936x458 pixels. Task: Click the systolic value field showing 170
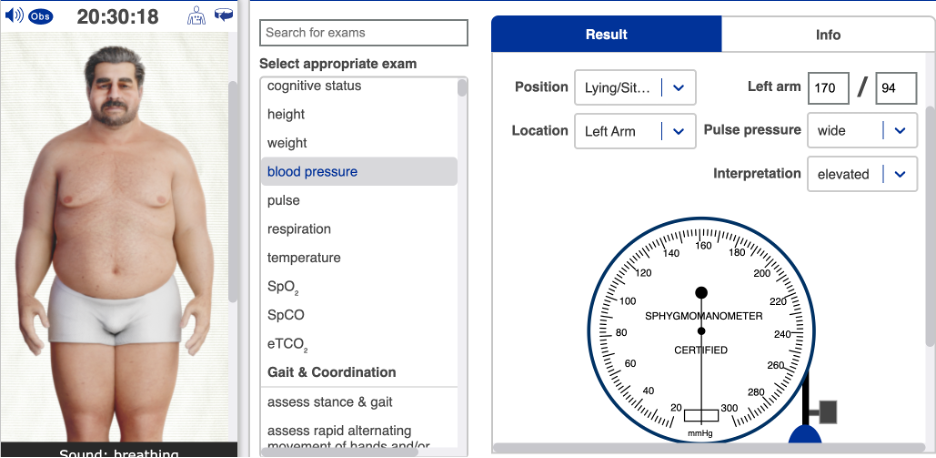[829, 88]
